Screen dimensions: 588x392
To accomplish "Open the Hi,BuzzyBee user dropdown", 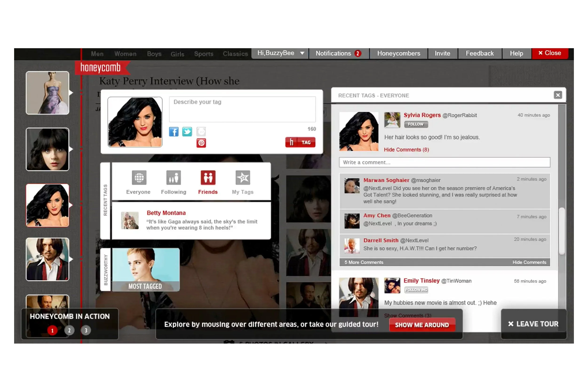I will coord(280,53).
